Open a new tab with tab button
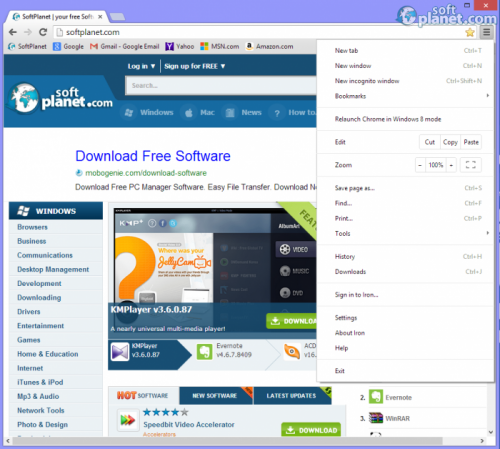This screenshot has height=449, width=500. (x=117, y=16)
